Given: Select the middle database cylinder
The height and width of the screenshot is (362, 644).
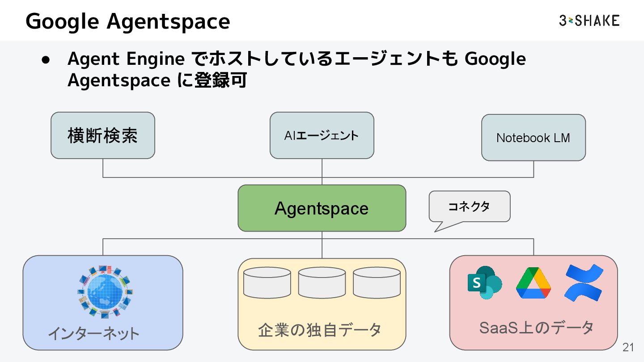Looking at the screenshot, I should click(x=322, y=282).
